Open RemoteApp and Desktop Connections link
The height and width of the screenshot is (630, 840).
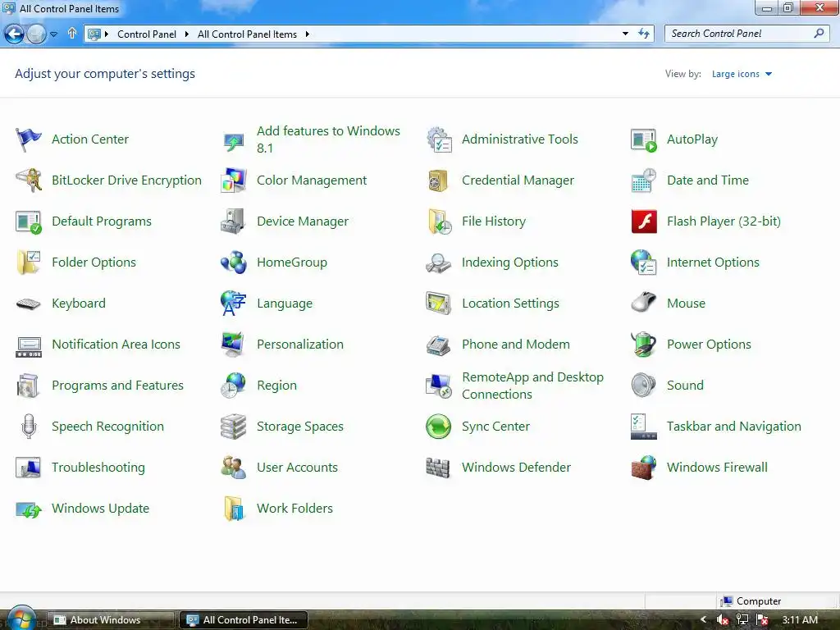click(532, 386)
